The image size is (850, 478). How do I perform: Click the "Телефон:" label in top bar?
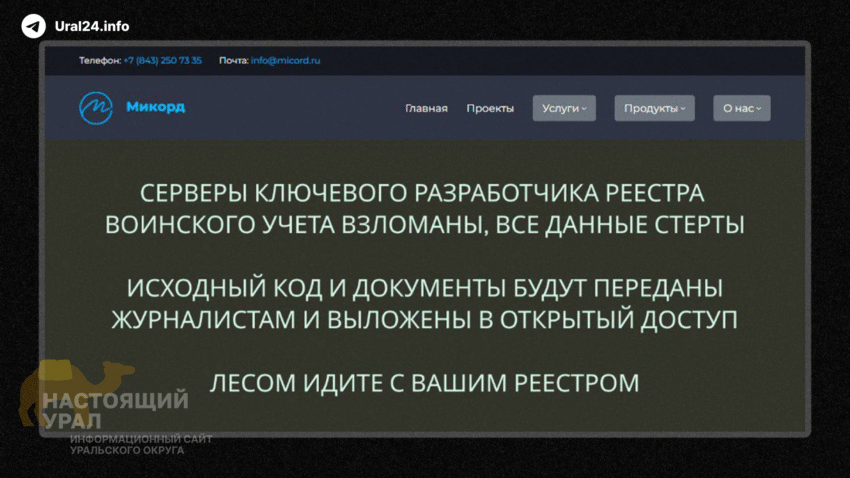[x=100, y=61]
